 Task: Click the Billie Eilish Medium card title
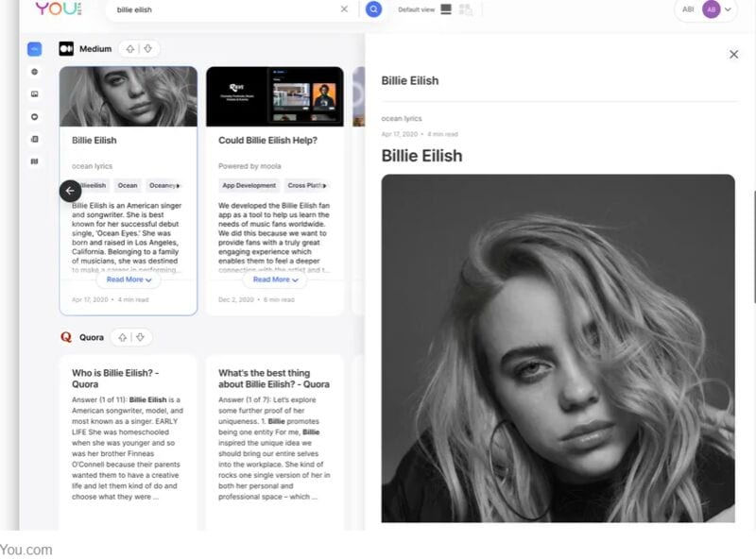point(94,141)
